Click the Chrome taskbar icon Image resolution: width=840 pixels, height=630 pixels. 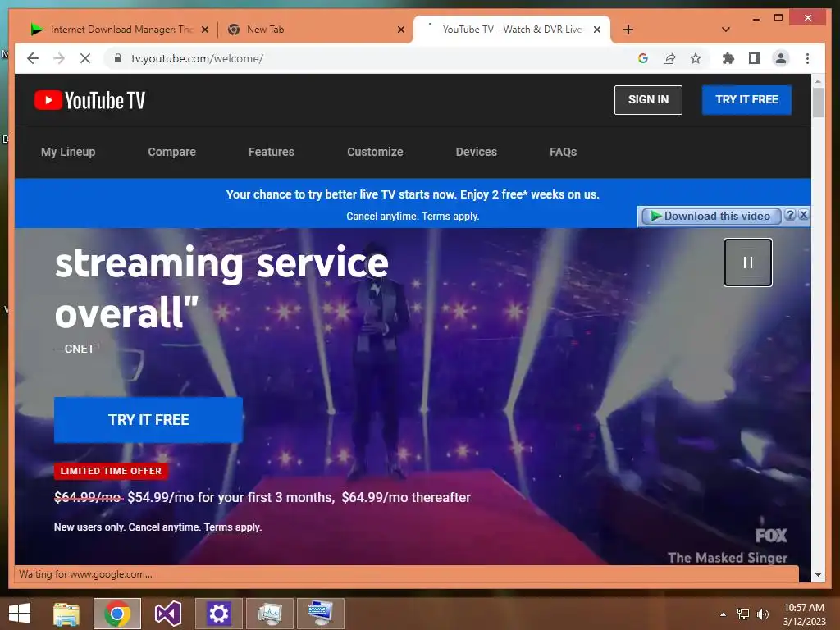[x=117, y=614]
